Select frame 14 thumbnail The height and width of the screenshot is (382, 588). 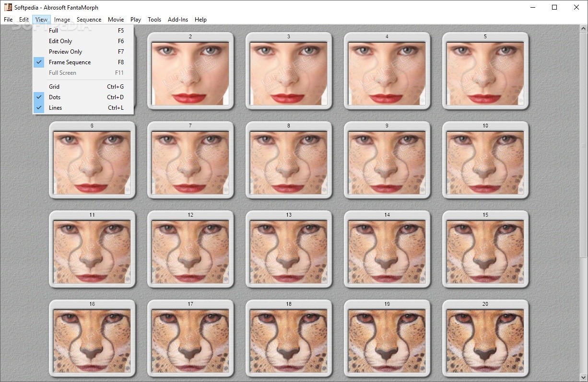point(387,249)
